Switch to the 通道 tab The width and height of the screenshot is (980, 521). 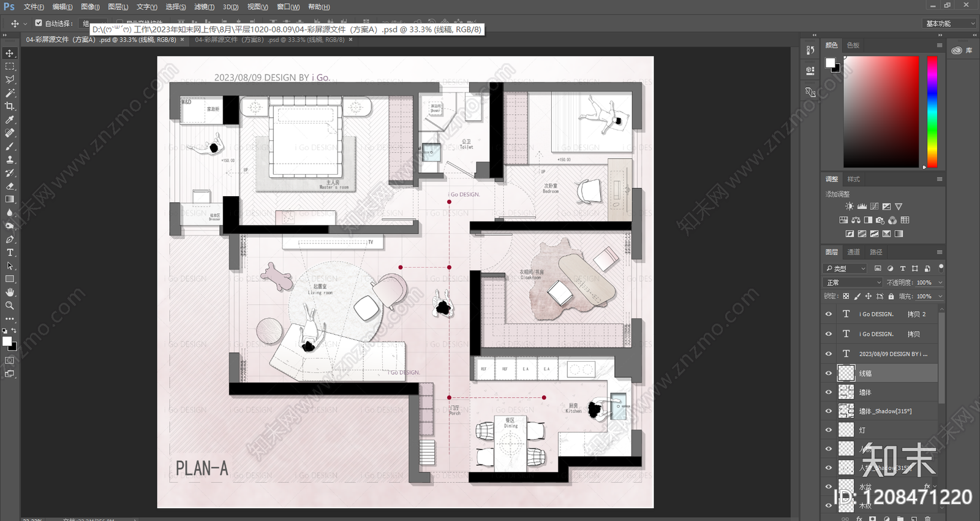pyautogui.click(x=854, y=252)
